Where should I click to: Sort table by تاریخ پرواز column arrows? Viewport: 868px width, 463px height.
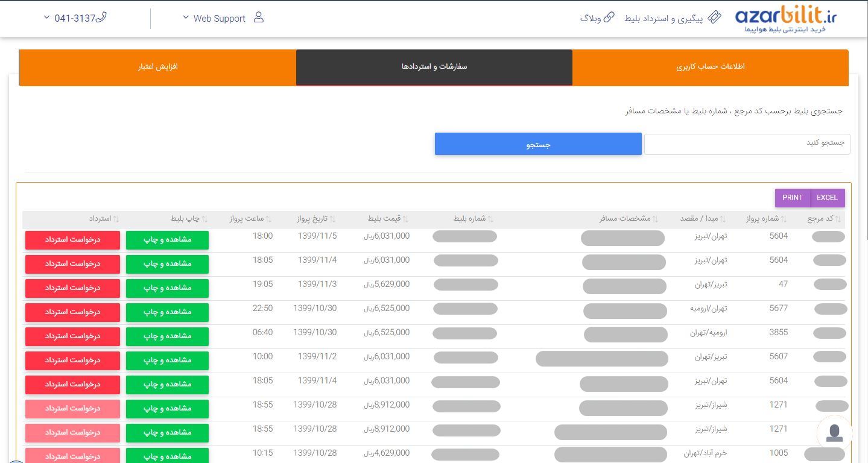(x=332, y=219)
